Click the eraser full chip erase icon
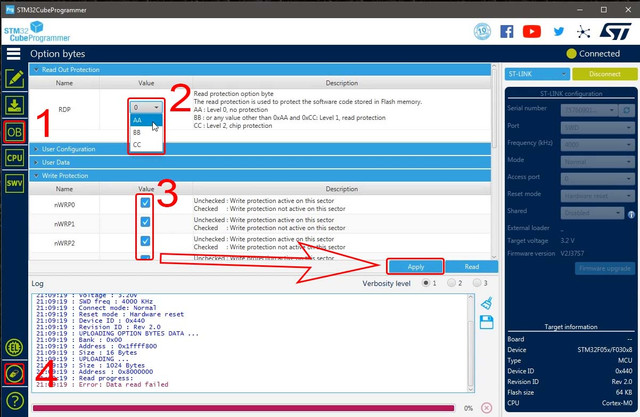Viewport: 640px width, 417px height. click(x=15, y=374)
